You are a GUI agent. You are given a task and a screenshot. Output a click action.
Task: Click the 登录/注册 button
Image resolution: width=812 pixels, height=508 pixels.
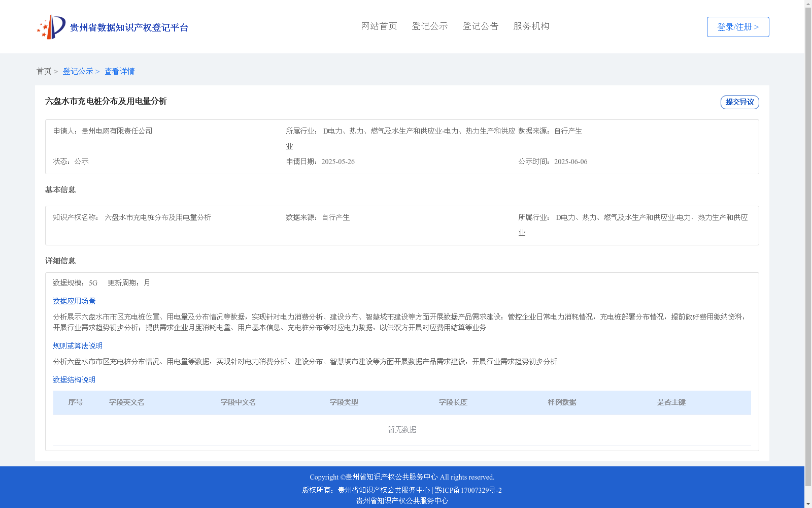pos(738,27)
